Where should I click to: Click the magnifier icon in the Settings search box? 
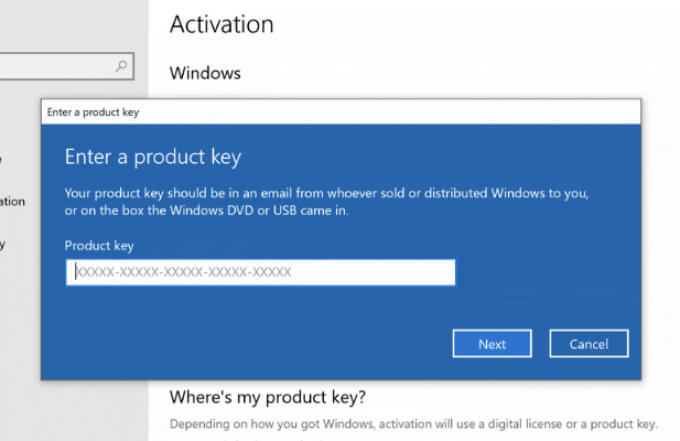122,66
